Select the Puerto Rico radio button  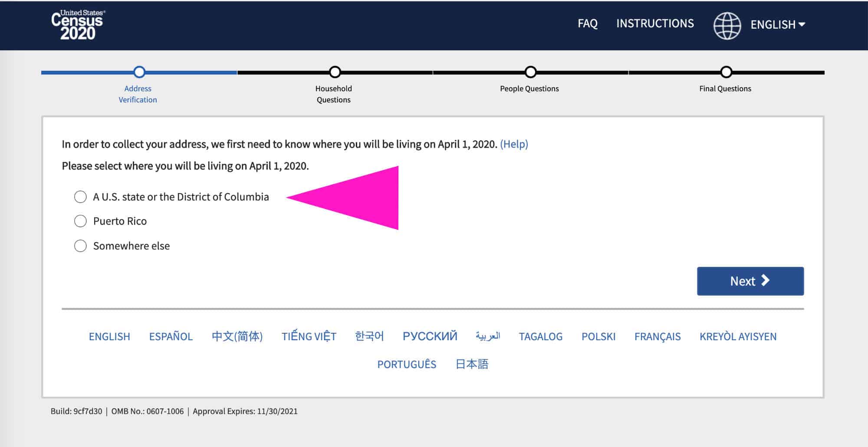(x=80, y=221)
